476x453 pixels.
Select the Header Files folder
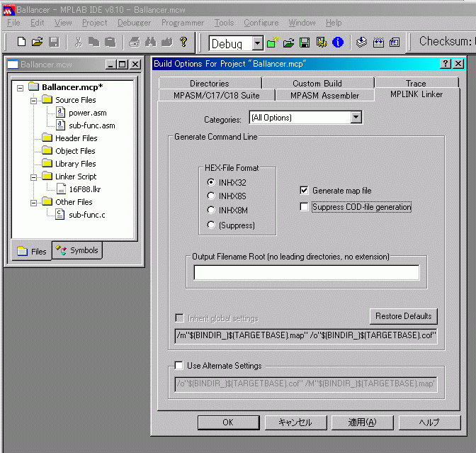click(x=76, y=138)
